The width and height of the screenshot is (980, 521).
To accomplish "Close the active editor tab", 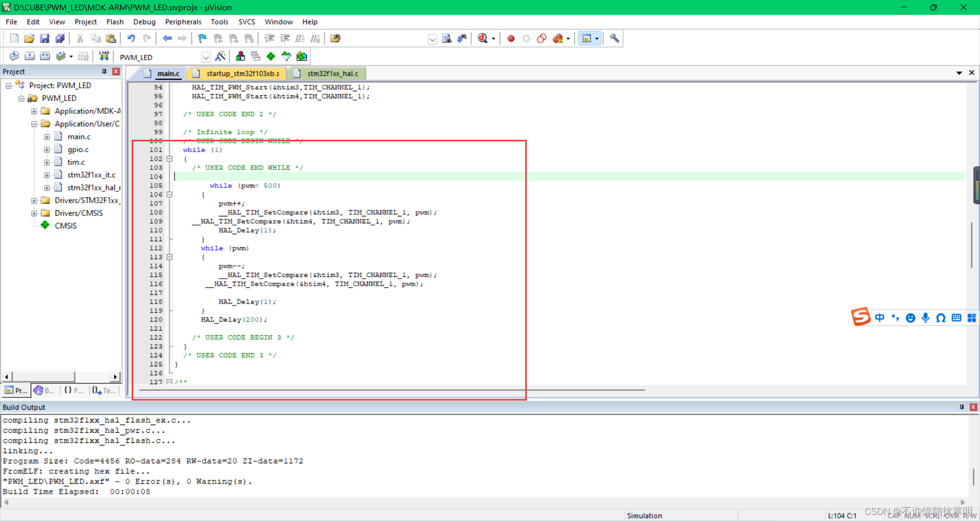I will click(972, 73).
